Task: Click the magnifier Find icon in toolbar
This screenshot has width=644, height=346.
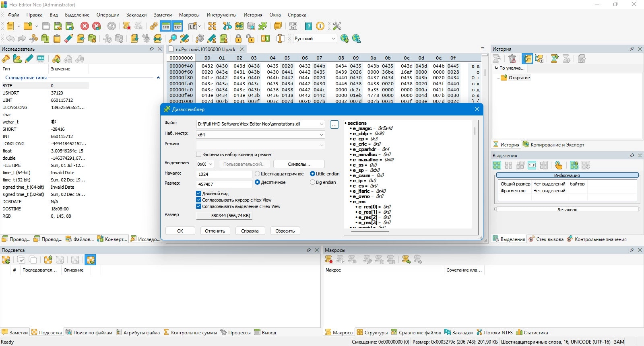Action: [x=173, y=39]
